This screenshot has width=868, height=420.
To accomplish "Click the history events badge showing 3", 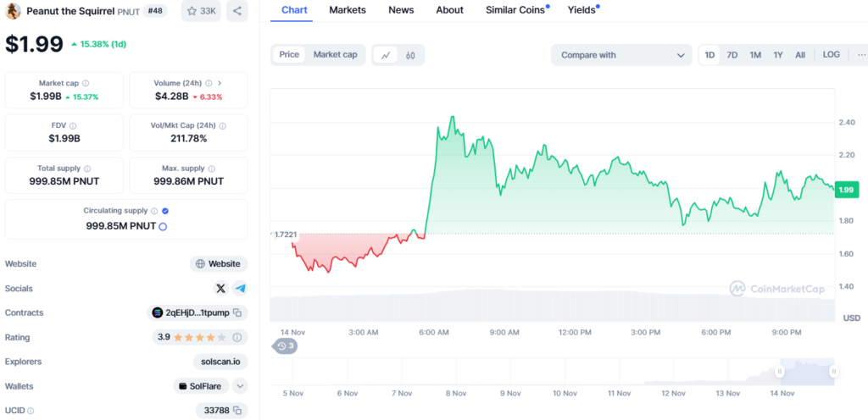I will click(x=285, y=346).
